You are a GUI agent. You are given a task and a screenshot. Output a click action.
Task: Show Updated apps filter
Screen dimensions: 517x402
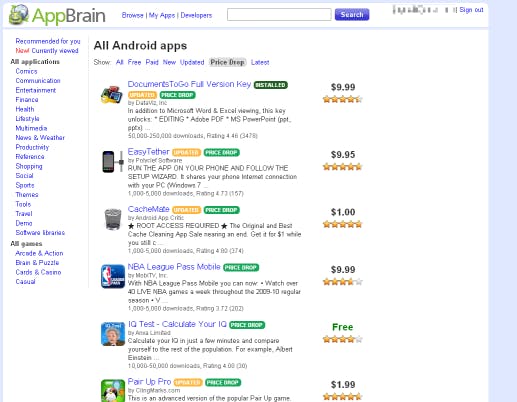pos(192,62)
